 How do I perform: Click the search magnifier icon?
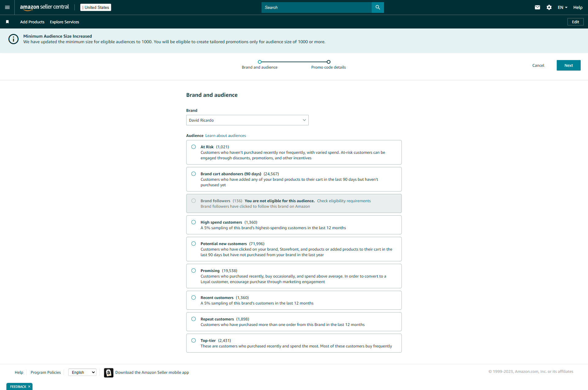pos(378,7)
